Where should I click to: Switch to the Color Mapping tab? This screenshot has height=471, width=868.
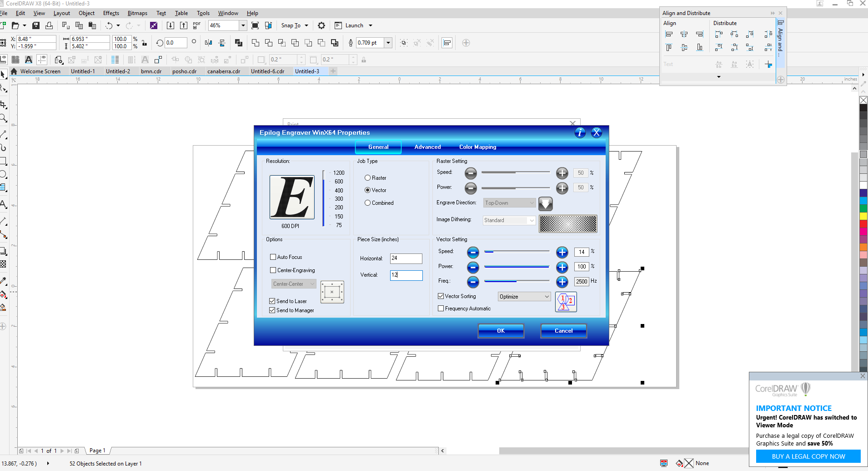(x=477, y=147)
